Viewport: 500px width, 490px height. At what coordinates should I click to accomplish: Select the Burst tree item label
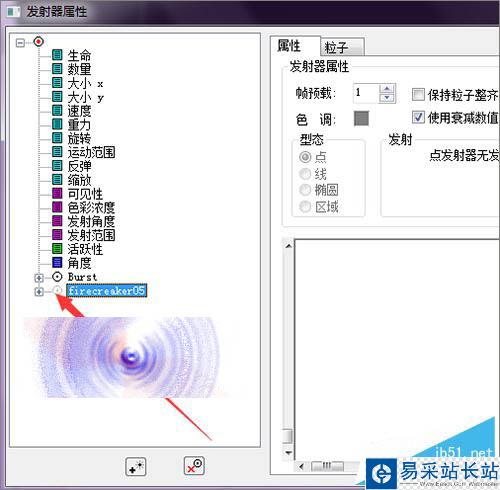[82, 277]
